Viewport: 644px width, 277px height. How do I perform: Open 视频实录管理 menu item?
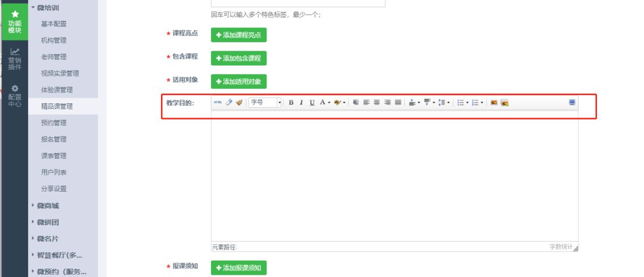point(60,73)
